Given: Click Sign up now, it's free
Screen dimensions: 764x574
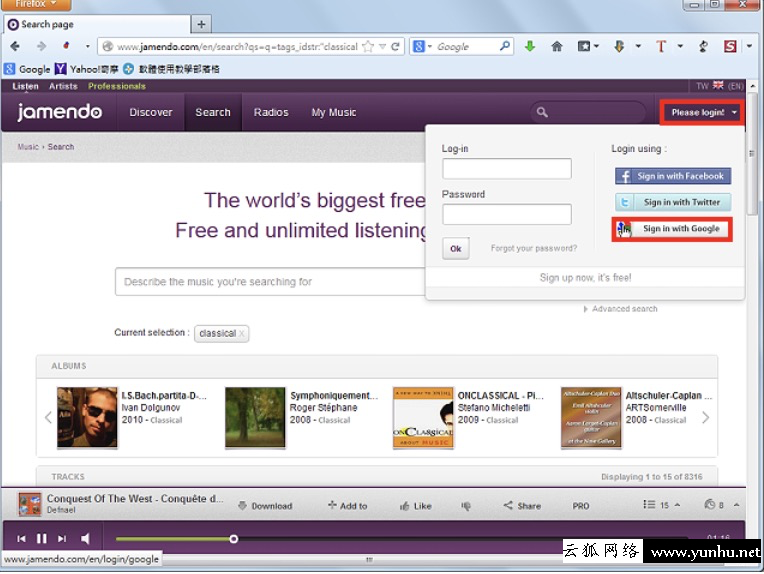Looking at the screenshot, I should 585,278.
